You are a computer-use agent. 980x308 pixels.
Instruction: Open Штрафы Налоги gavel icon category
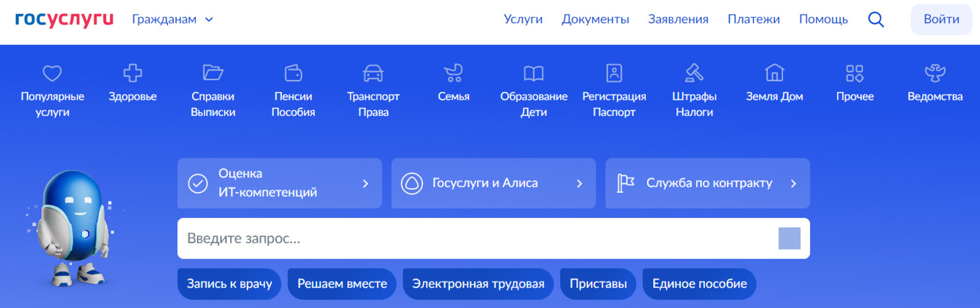pos(694,91)
